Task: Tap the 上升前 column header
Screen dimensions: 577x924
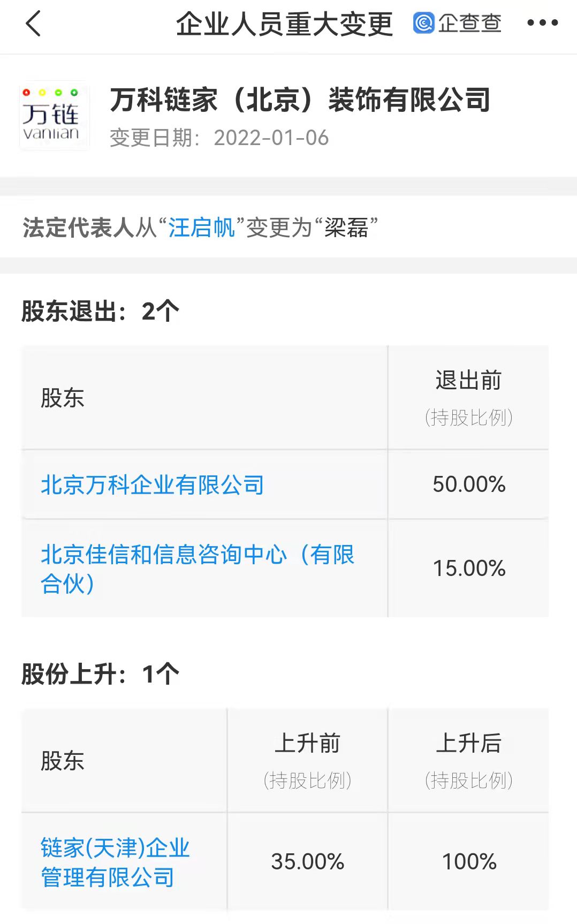Action: pos(307,744)
